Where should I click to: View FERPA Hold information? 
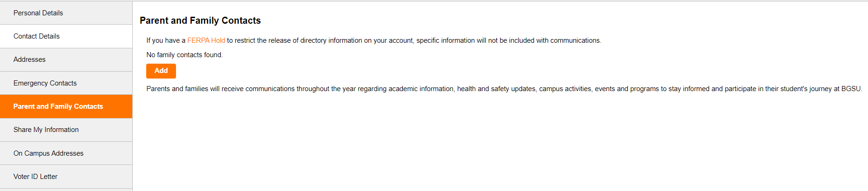click(206, 40)
